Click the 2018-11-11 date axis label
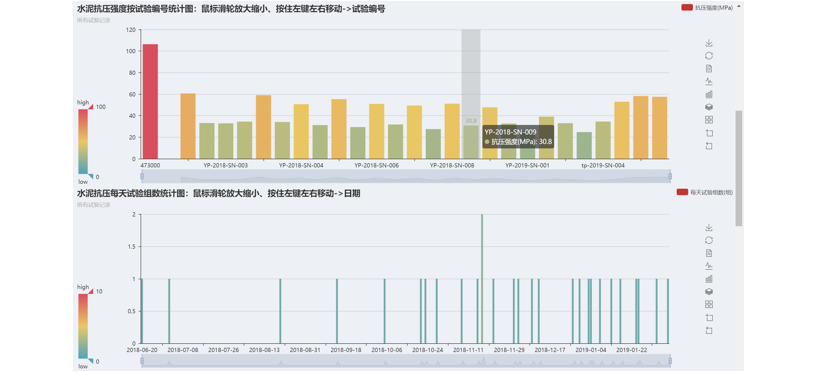This screenshot has height=372, width=827. [468, 350]
